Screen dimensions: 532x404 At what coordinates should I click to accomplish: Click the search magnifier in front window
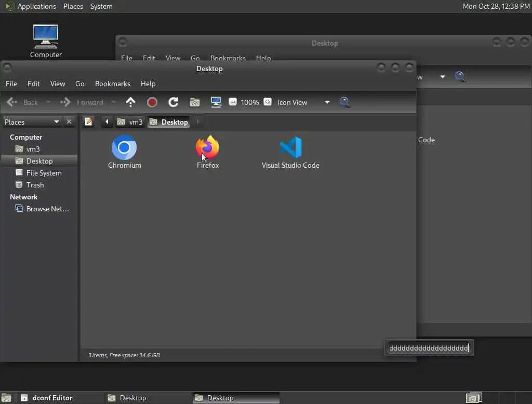click(x=345, y=102)
